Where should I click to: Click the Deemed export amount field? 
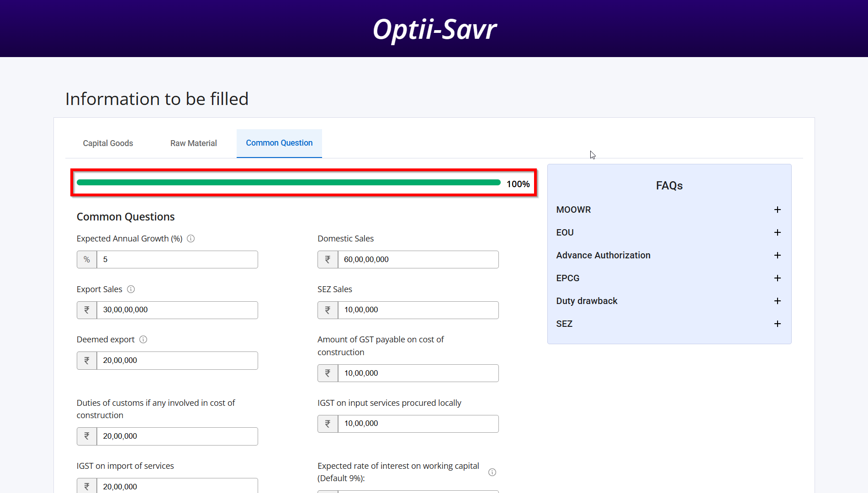[177, 361]
